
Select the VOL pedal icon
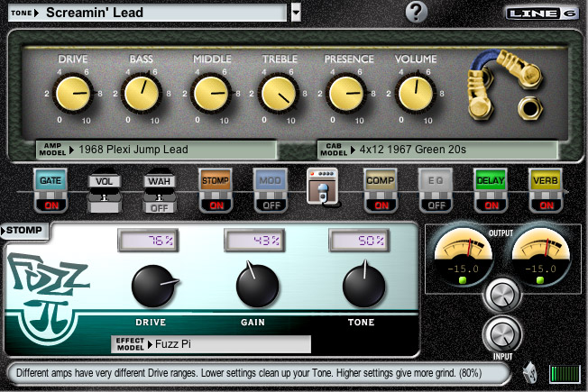pos(104,193)
